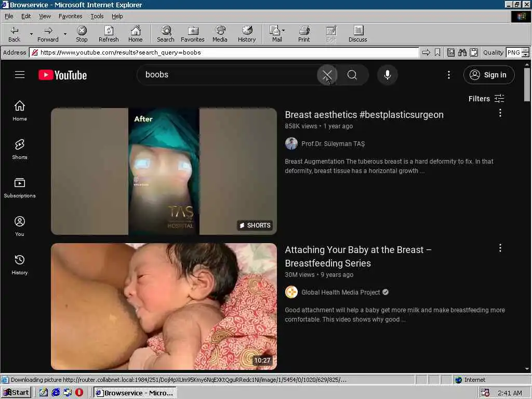Open the YouTube hamburger guide menu
This screenshot has width=532, height=399.
20,75
